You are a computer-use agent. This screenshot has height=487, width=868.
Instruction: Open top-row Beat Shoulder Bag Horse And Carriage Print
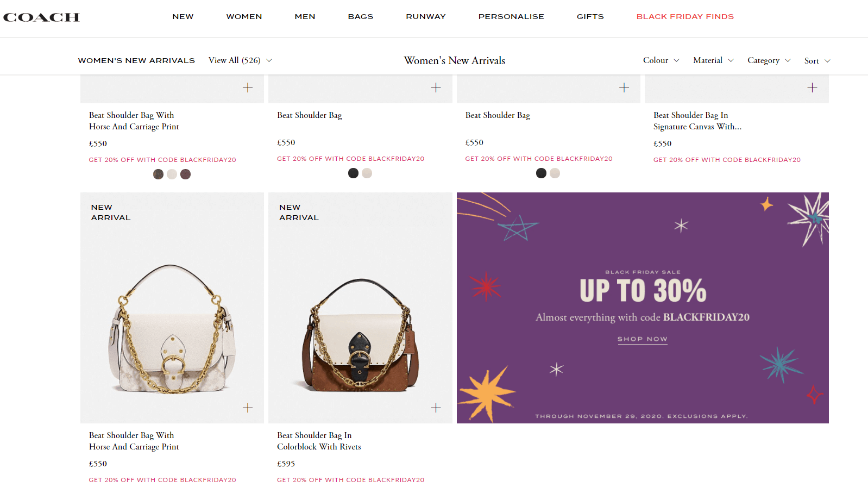[134, 121]
